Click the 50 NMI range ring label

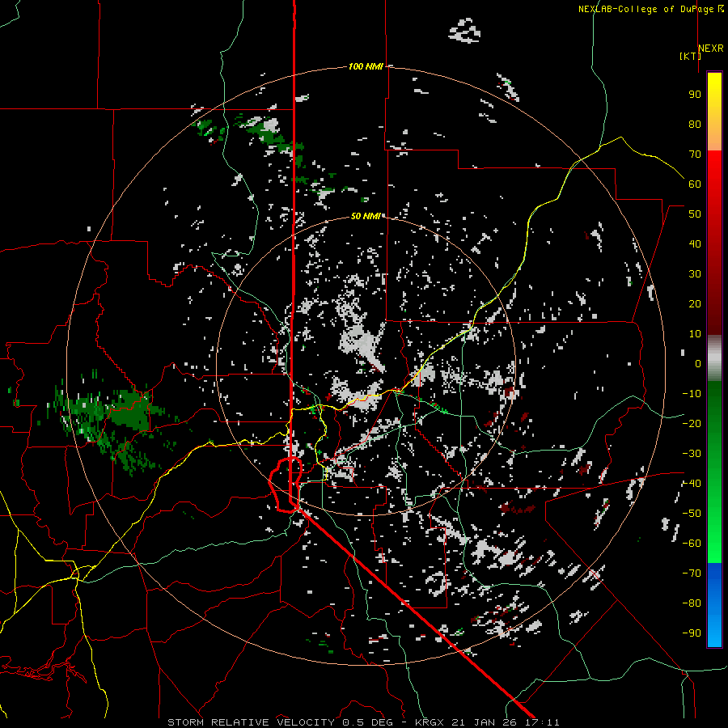[366, 216]
